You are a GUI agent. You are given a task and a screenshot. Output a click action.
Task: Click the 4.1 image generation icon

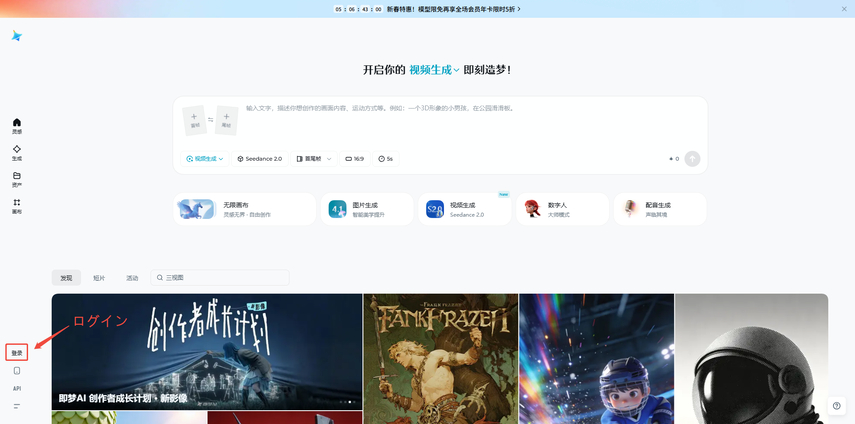[338, 209]
